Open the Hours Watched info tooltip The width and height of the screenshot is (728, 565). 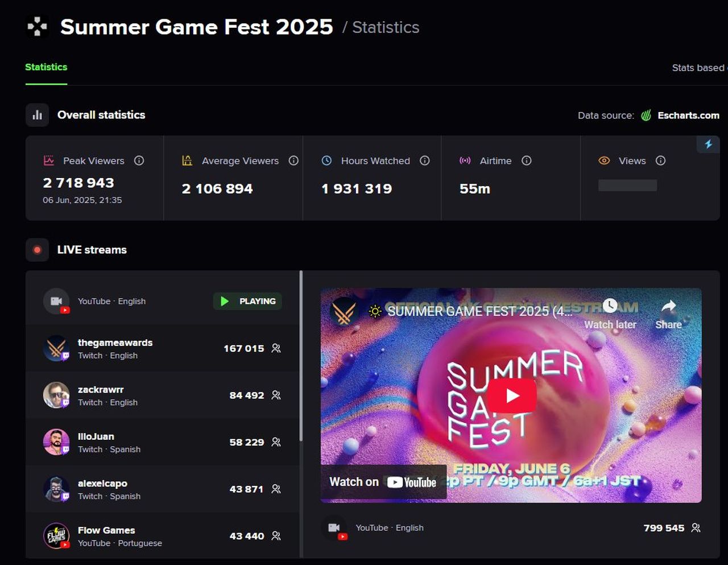(424, 160)
